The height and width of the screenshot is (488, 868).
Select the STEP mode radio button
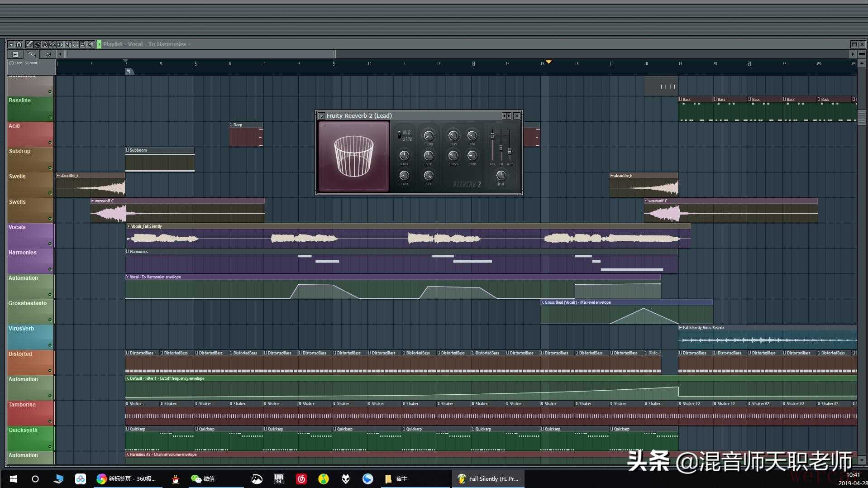[11, 63]
